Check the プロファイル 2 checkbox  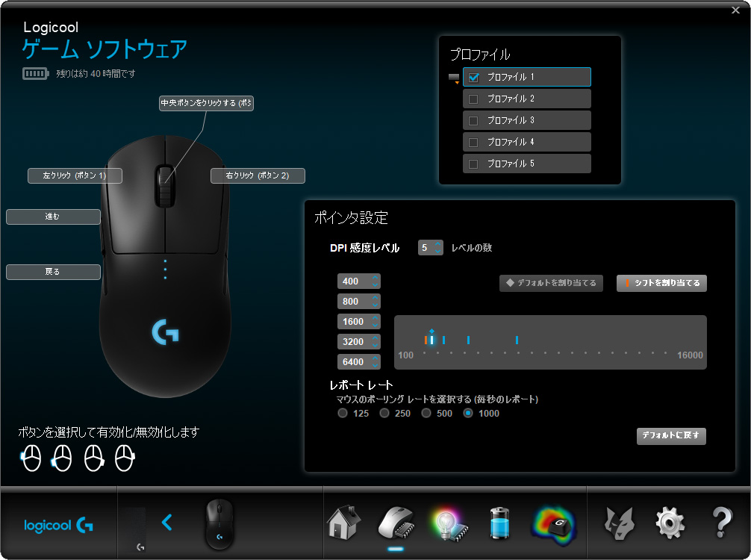473,99
